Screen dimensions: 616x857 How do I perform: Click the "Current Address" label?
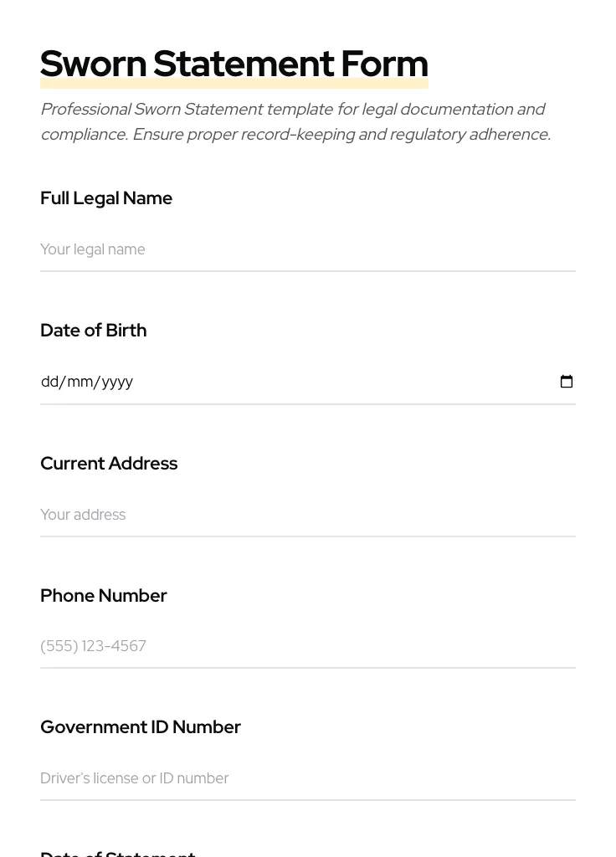click(x=109, y=464)
